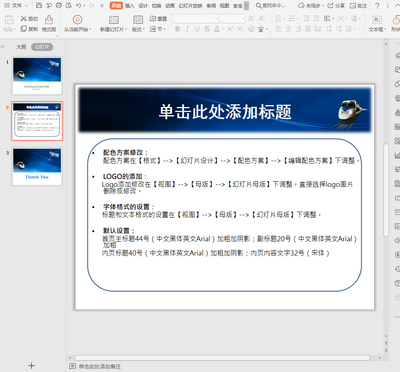
Task: Open the Print Preview icon
Action: (69, 6)
